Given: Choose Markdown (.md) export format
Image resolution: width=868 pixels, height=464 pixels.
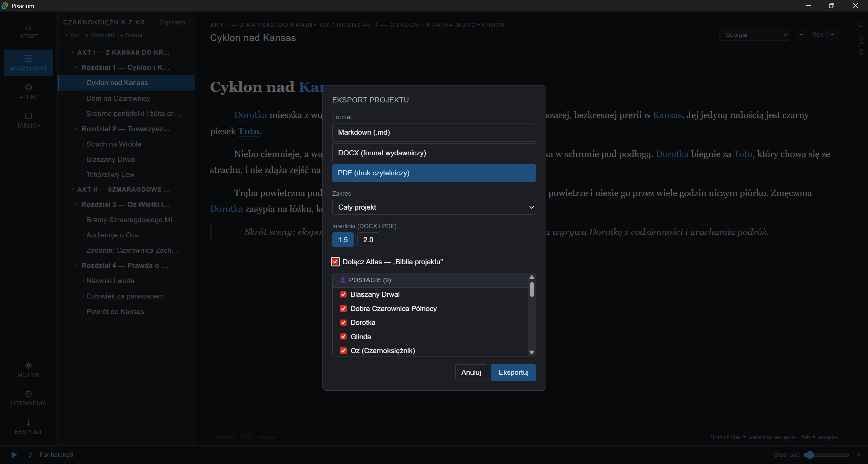Looking at the screenshot, I should (x=434, y=132).
